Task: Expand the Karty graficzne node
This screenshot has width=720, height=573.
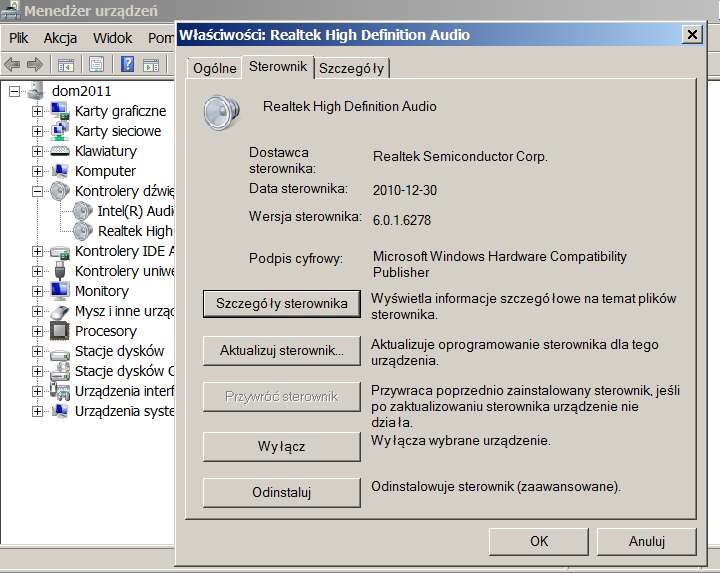Action: (38, 111)
